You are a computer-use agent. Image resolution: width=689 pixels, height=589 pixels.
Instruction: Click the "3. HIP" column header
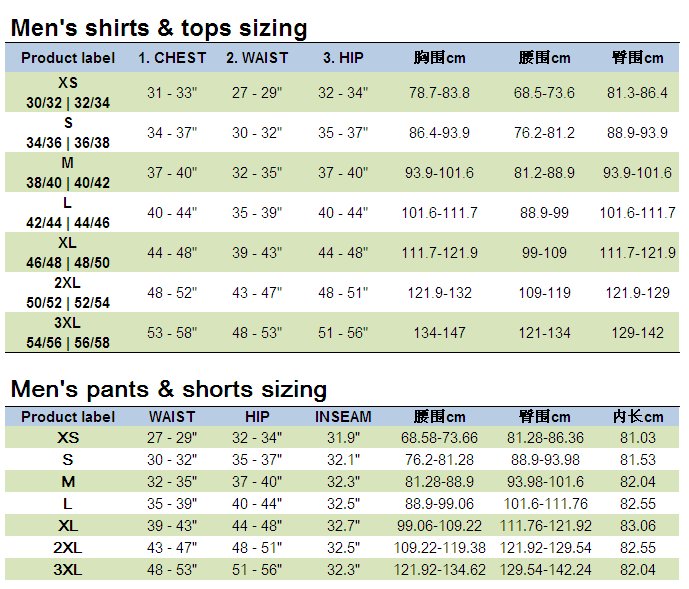[343, 58]
